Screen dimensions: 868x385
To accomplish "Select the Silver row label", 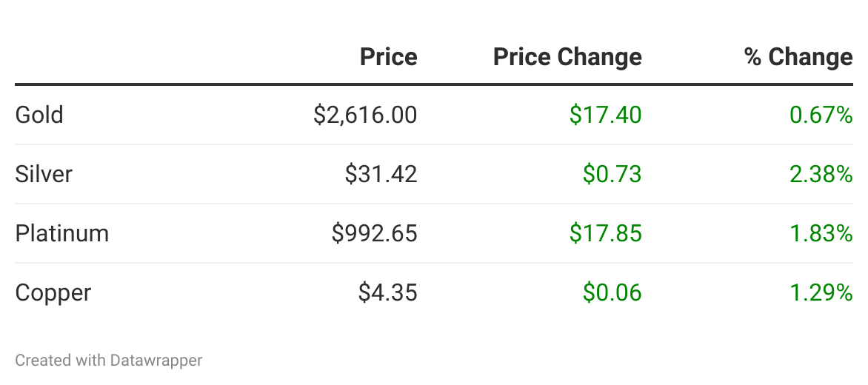I will coord(44,174).
